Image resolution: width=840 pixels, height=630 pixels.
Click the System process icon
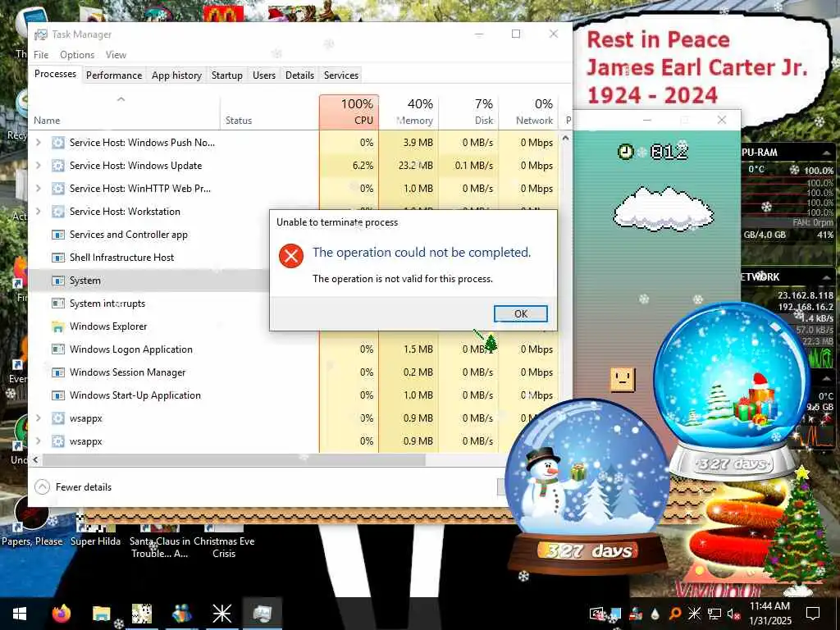(58, 281)
